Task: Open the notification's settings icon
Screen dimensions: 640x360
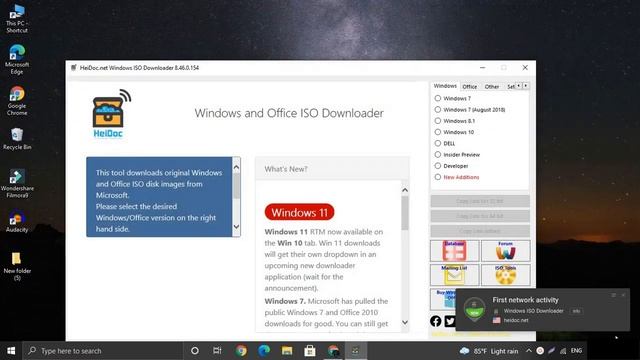Action: (613, 295)
